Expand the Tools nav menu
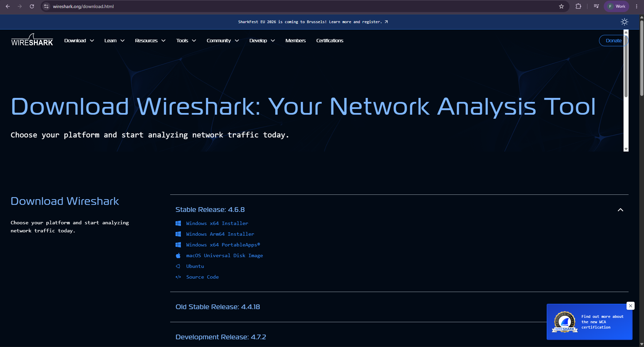The image size is (644, 347). click(x=186, y=41)
